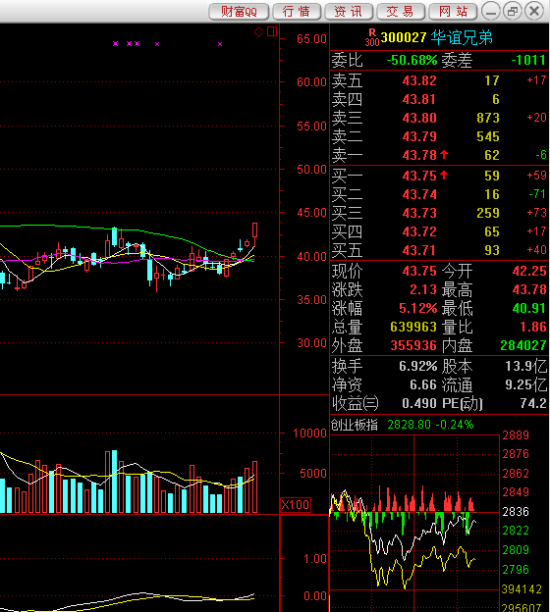Click the 买三 volume 259
The height and width of the screenshot is (612, 550).
tap(488, 213)
